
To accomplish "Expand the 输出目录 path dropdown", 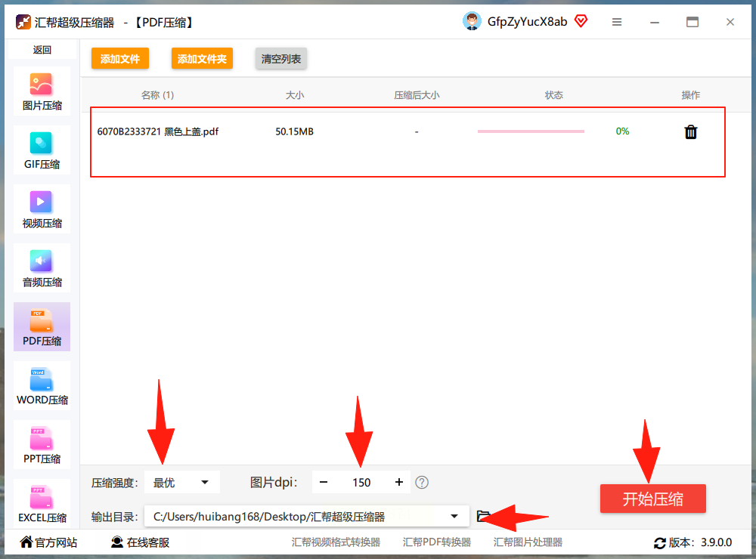I will (x=306, y=517).
